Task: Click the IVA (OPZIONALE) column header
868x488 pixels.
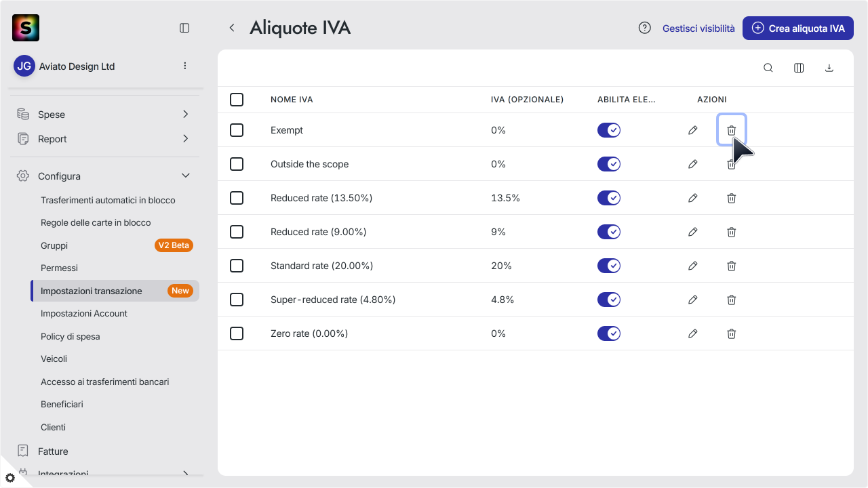Action: coord(527,100)
